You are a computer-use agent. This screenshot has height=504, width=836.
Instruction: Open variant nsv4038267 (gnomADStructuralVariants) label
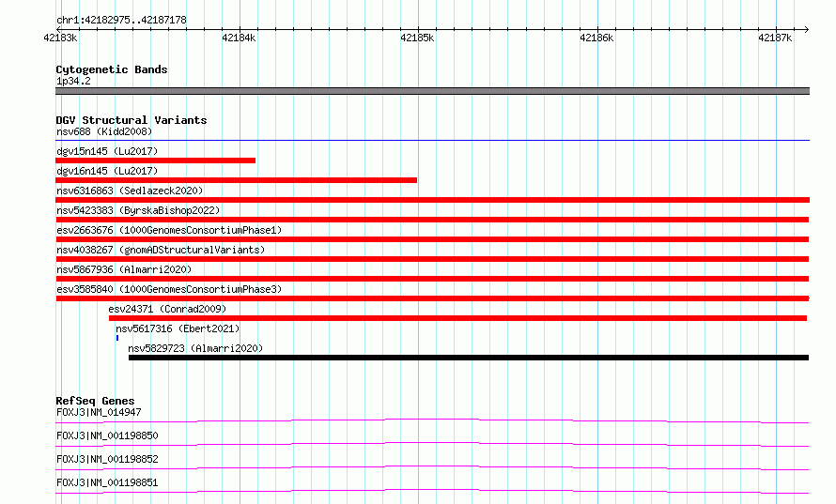pyautogui.click(x=161, y=250)
